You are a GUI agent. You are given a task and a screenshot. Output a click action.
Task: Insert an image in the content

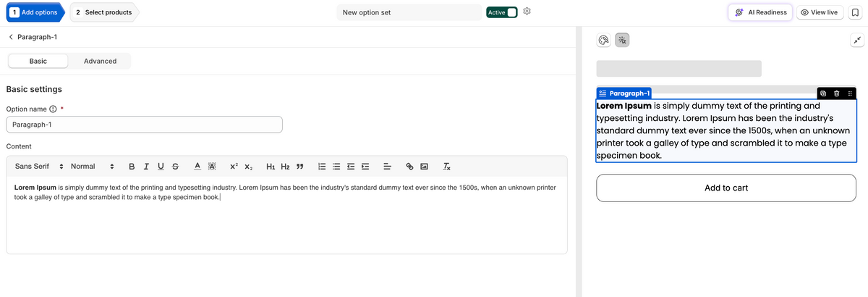[x=424, y=167]
